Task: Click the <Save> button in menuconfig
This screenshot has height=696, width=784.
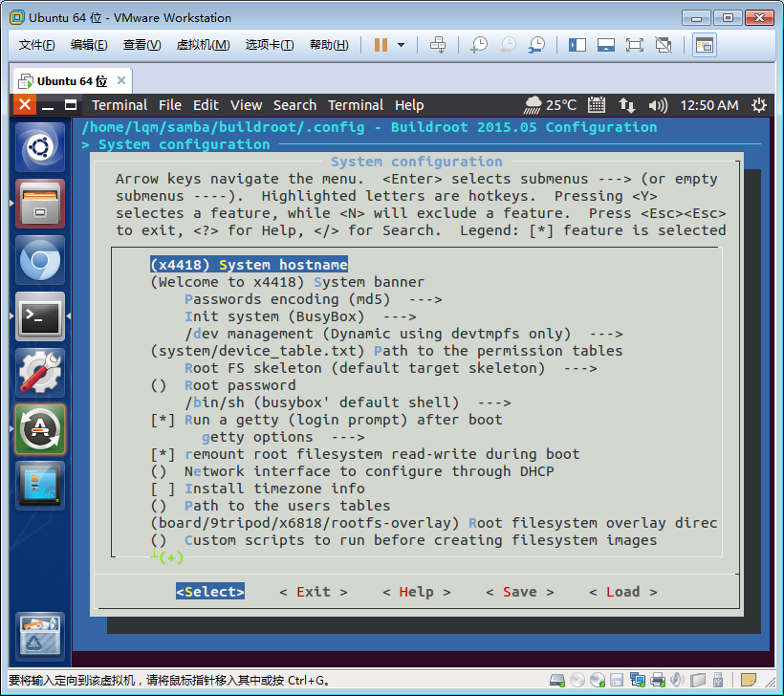Action: pyautogui.click(x=519, y=592)
